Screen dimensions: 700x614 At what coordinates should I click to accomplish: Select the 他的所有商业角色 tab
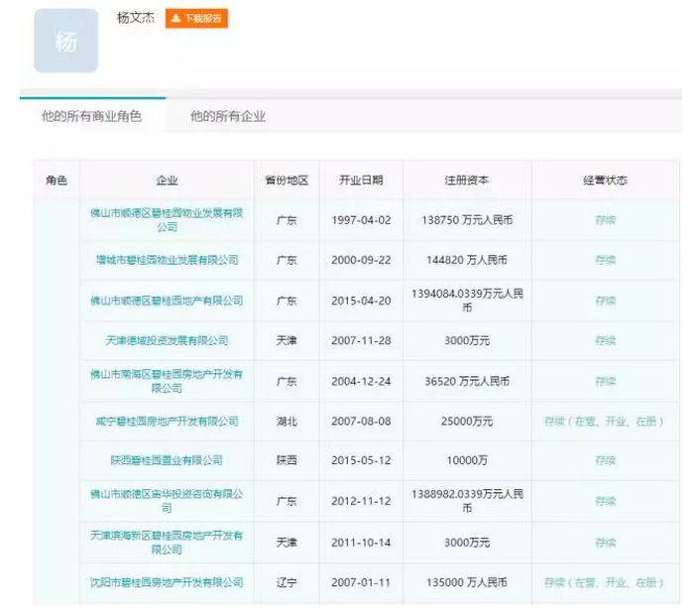point(91,116)
